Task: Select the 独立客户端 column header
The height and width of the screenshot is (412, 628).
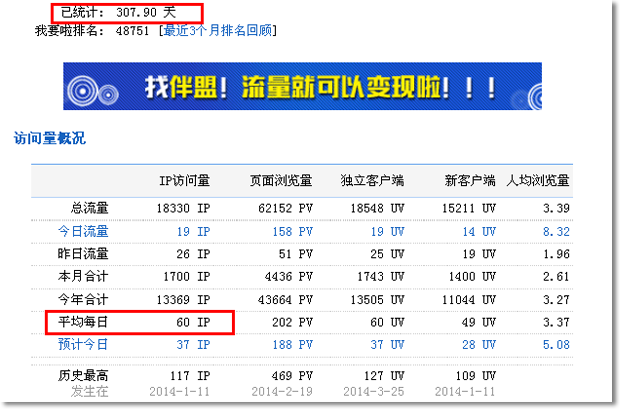Action: pos(372,181)
